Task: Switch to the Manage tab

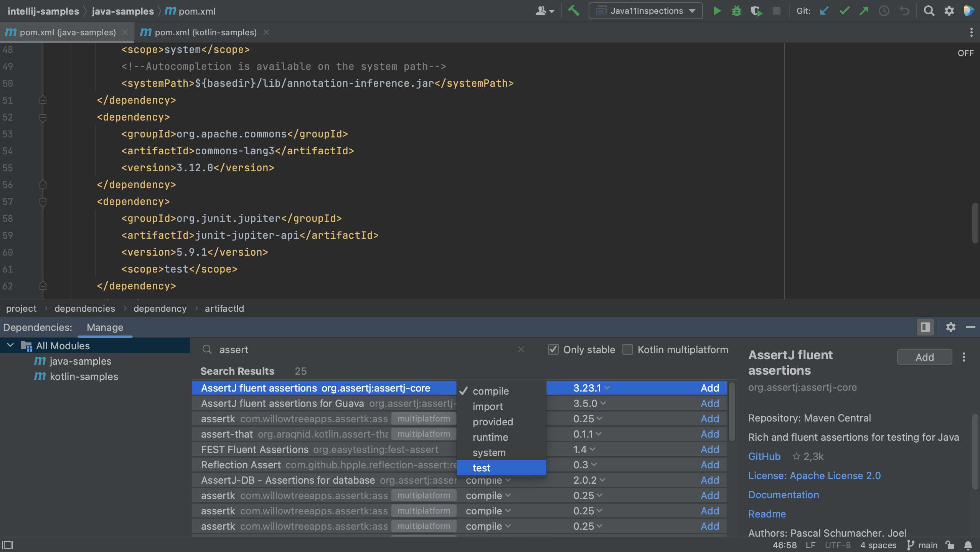Action: pyautogui.click(x=105, y=327)
